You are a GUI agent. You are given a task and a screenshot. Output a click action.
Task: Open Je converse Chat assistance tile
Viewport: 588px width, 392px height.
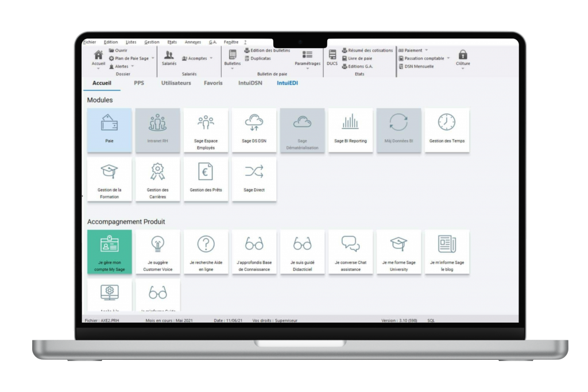click(350, 252)
